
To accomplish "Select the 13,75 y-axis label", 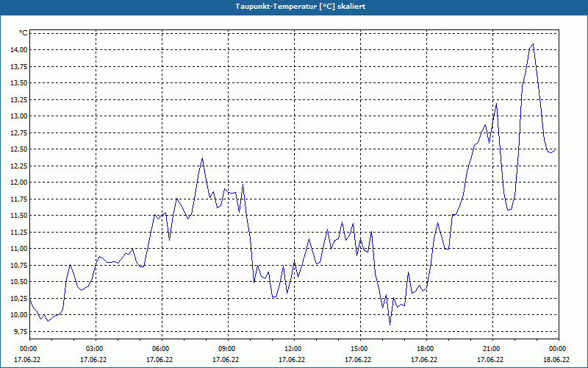I will coord(19,66).
